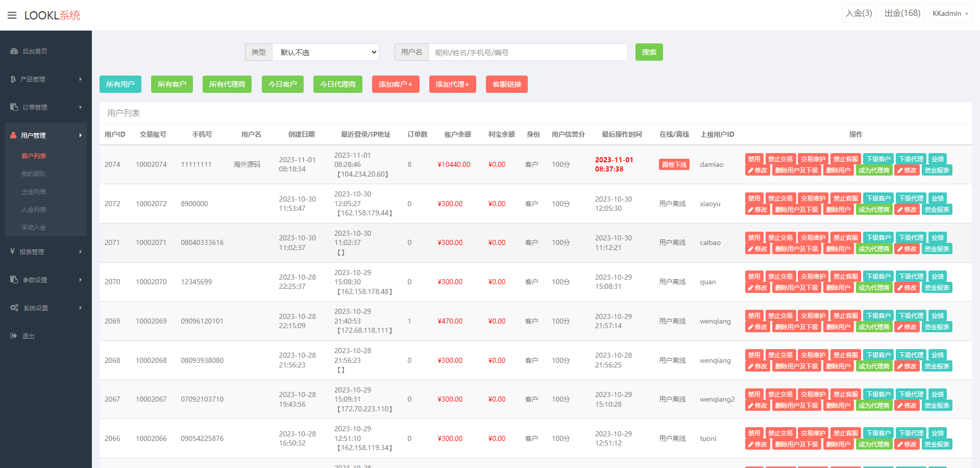Click the home icon beside 后台首页
The image size is (980, 468).
[13, 51]
